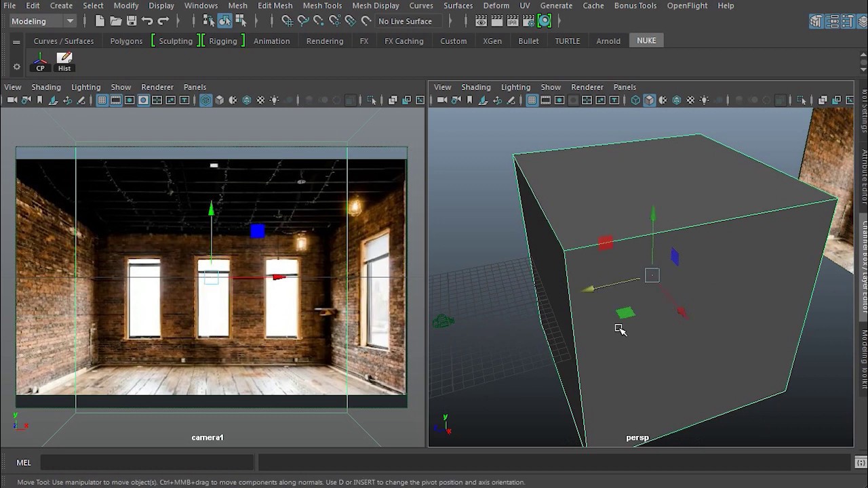Open the Bonus Tools menu
The height and width of the screenshot is (488, 868).
(x=635, y=5)
